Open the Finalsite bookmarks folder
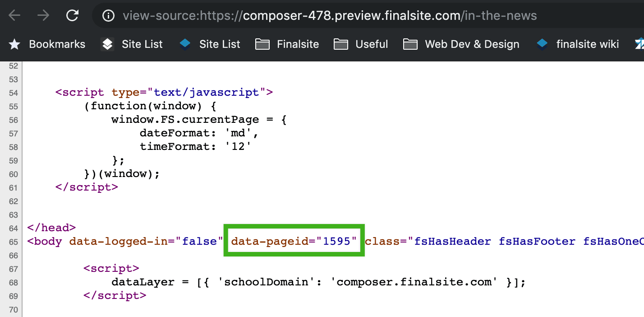The image size is (644, 317). (287, 44)
